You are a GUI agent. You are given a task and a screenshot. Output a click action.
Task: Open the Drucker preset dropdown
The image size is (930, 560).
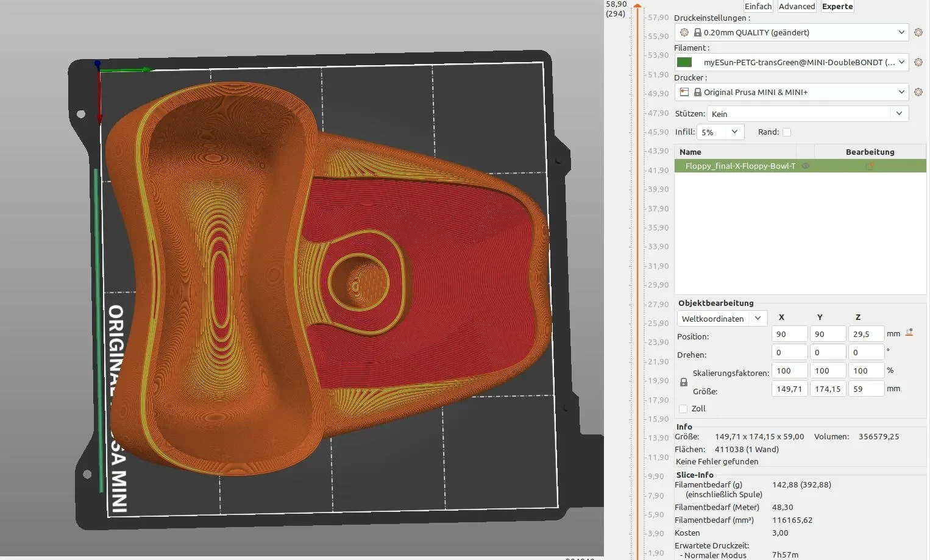[792, 92]
